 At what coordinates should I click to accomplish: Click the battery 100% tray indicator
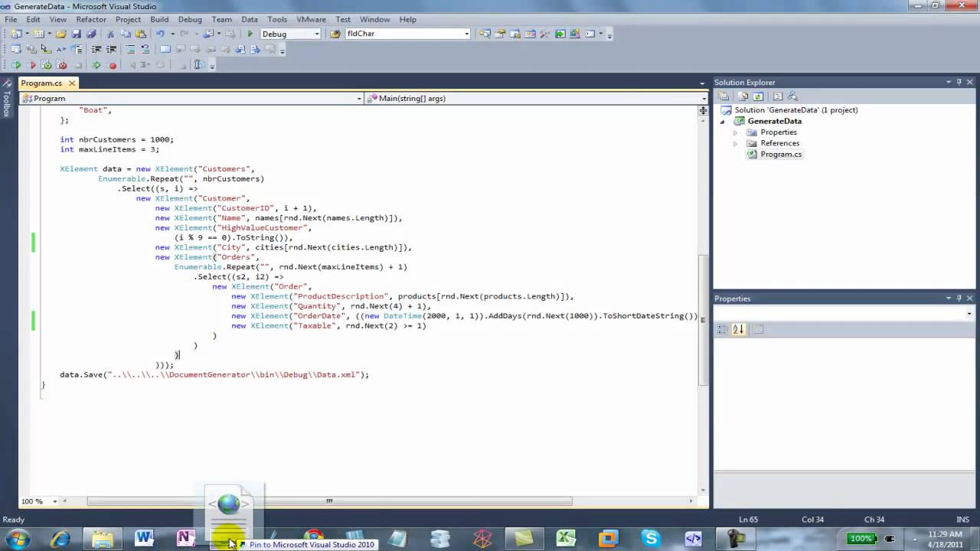861,539
